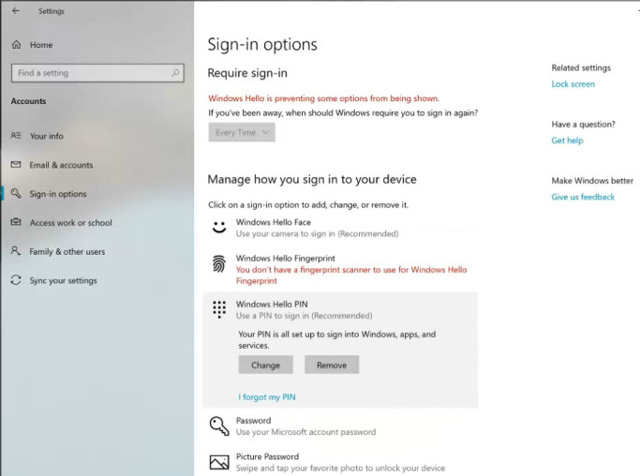Click the Sign-in options page heading
Screen dimensions: 640x476
pos(262,44)
